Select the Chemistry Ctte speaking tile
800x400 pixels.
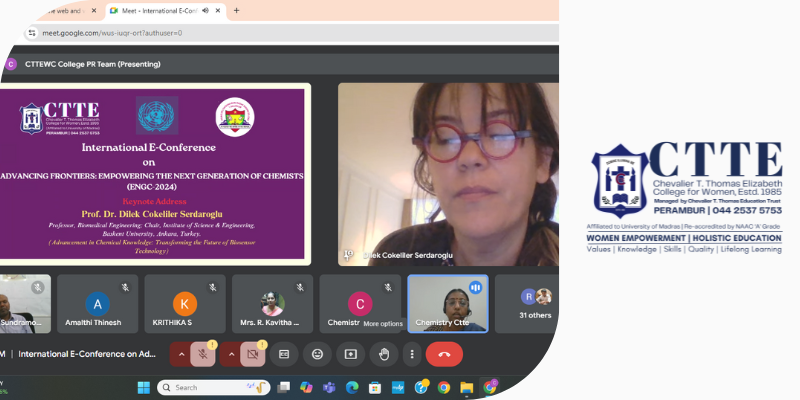[448, 304]
